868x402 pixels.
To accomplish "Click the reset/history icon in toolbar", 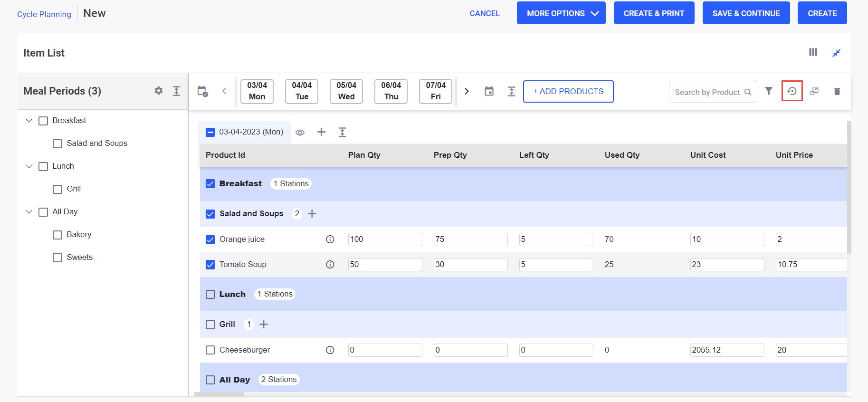I will [x=792, y=91].
